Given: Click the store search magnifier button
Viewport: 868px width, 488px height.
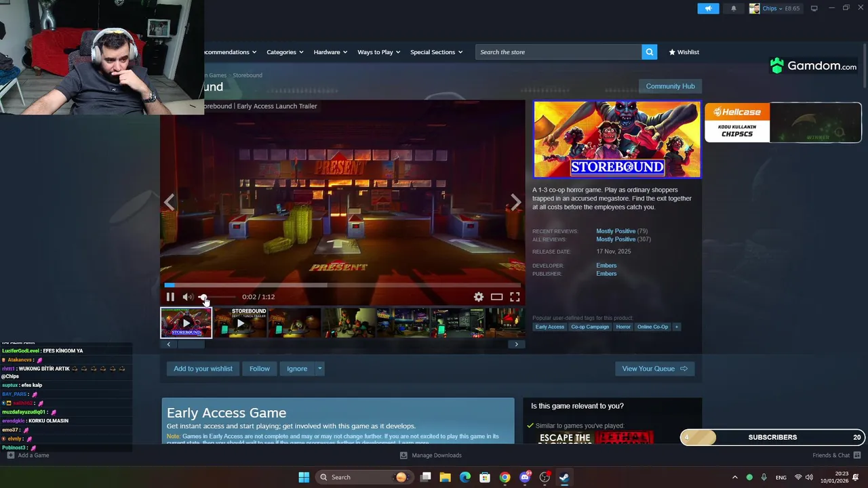Looking at the screenshot, I should 650,52.
